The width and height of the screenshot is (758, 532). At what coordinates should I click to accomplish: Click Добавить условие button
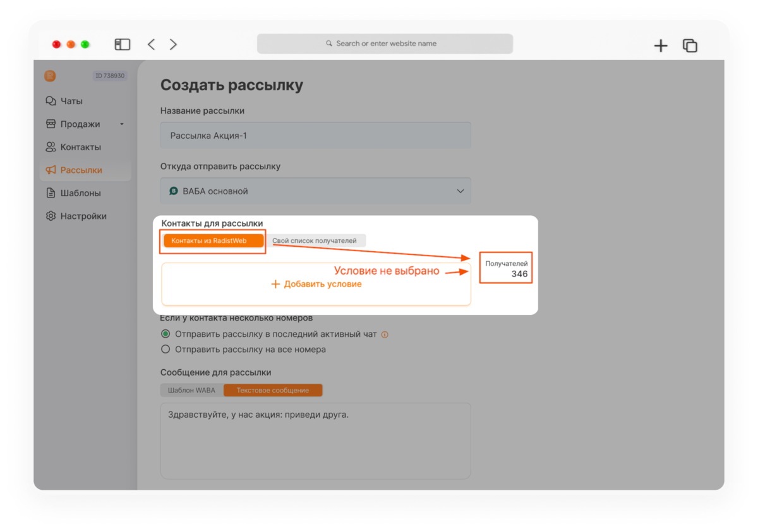click(316, 284)
